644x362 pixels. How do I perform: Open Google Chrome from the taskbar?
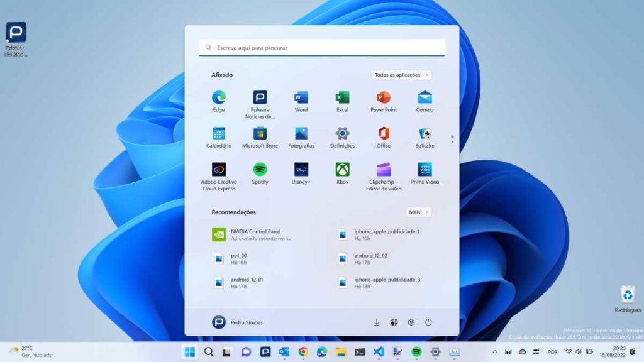coord(303,352)
